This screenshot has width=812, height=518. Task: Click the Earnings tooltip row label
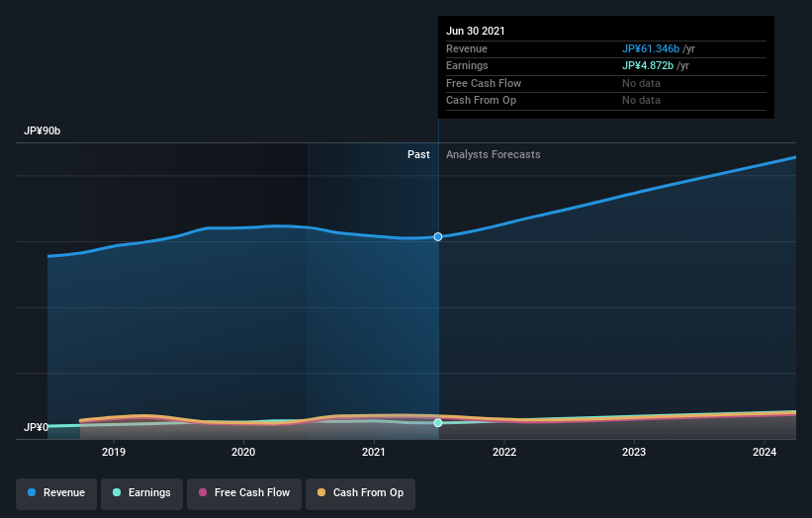coord(467,65)
